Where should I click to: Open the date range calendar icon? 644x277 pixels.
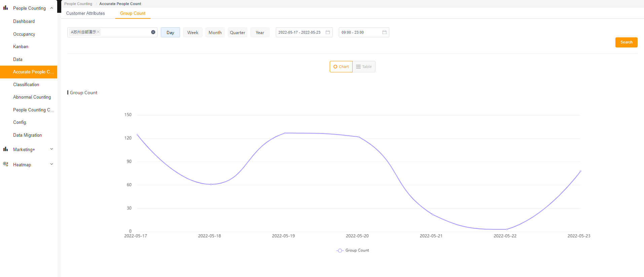328,32
